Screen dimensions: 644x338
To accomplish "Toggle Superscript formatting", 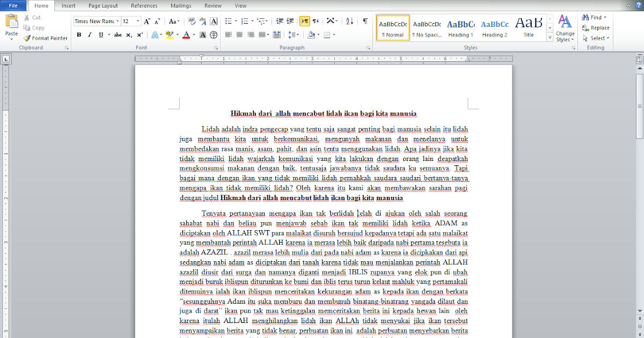I will (x=140, y=35).
